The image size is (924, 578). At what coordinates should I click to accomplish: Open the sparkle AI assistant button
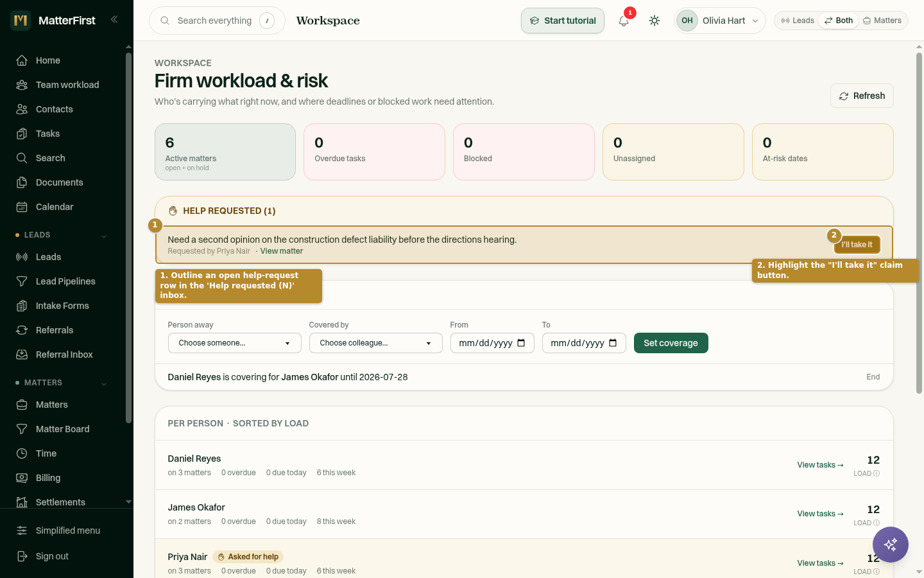891,545
